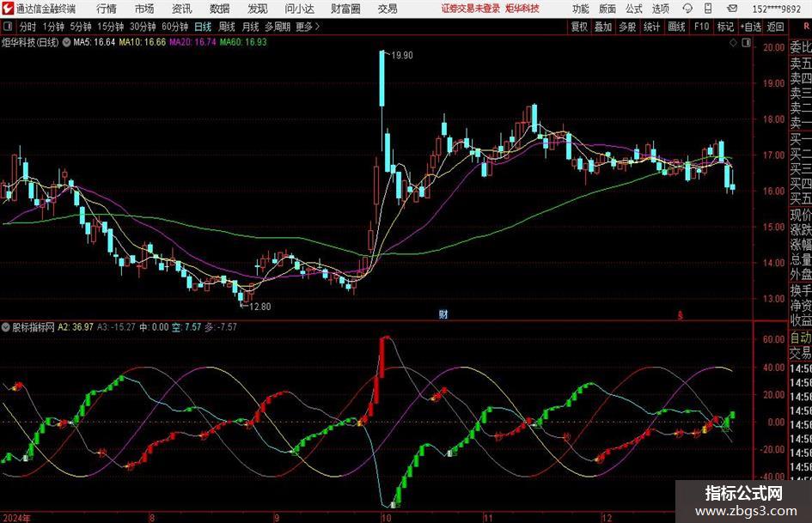Click the A2: 36.97 indicator value
The width and height of the screenshot is (812, 523).
pyautogui.click(x=76, y=327)
